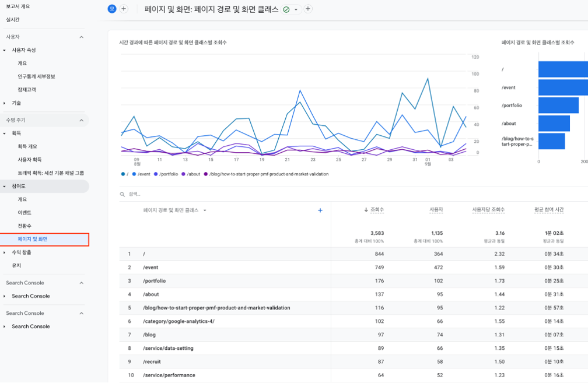Click the plus icon right of the green checkmark
Viewport: 588px width, 383px height.
308,9
